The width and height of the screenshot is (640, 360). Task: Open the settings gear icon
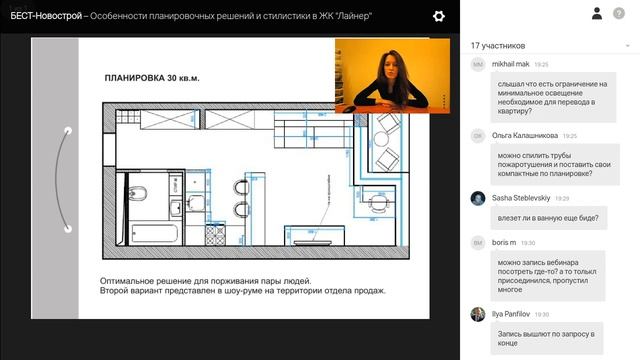pos(439,16)
